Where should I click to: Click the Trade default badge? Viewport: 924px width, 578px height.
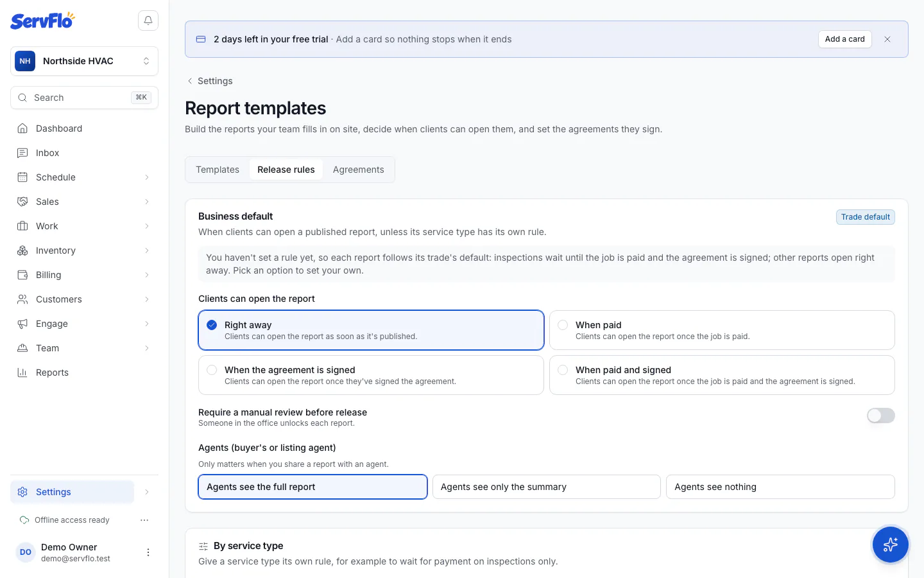[866, 217]
